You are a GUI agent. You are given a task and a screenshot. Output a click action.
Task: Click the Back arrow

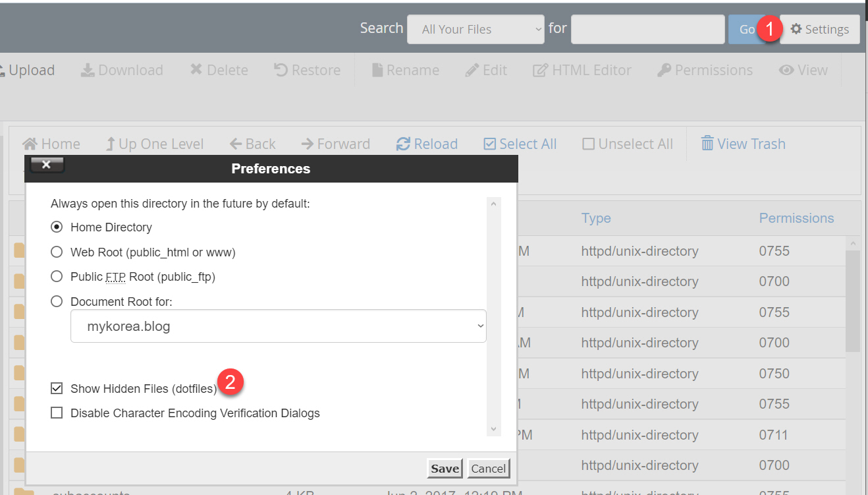pos(252,144)
